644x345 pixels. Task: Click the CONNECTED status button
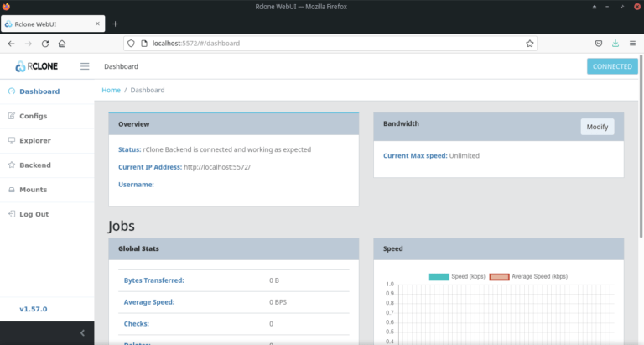point(611,66)
